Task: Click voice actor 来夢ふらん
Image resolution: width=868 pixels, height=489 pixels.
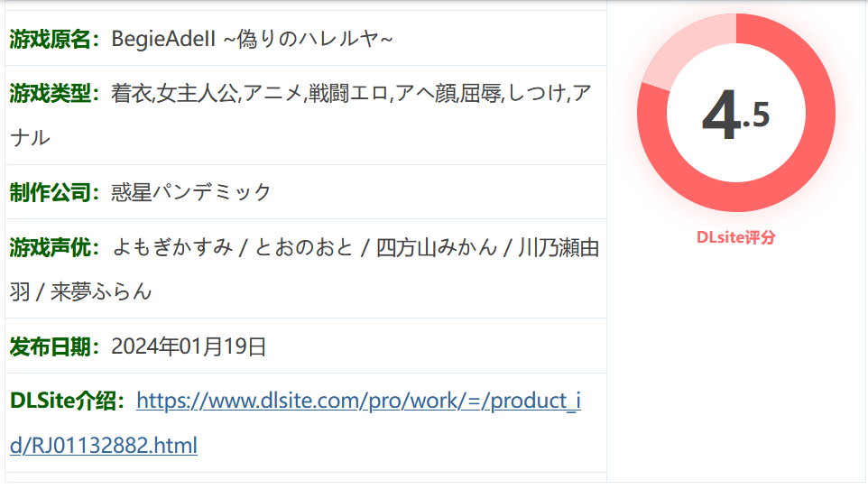Action: coord(101,291)
